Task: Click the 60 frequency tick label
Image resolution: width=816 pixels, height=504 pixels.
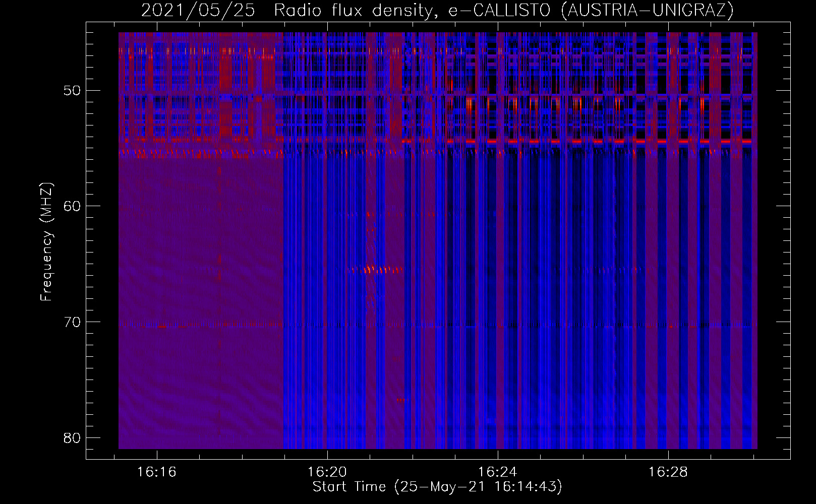Action: tap(72, 206)
